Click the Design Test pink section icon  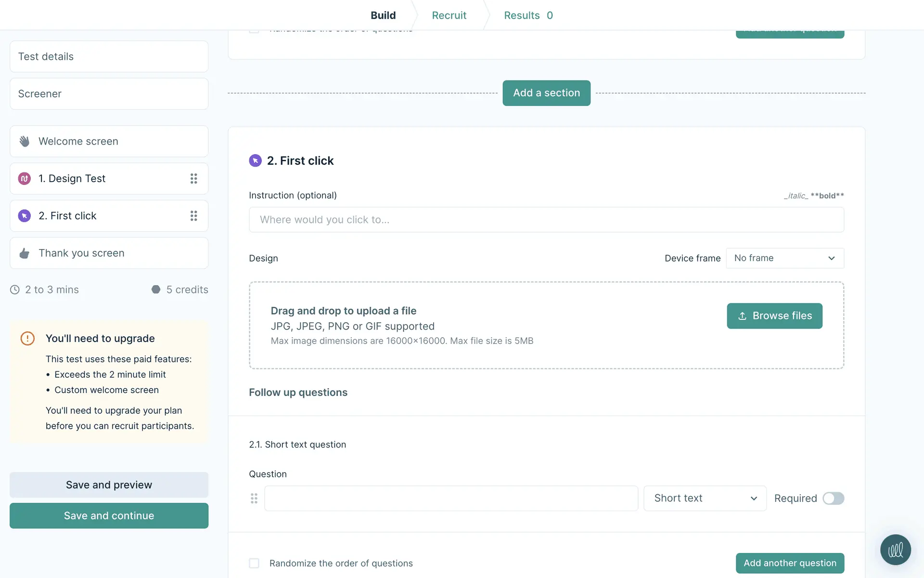[x=25, y=179]
